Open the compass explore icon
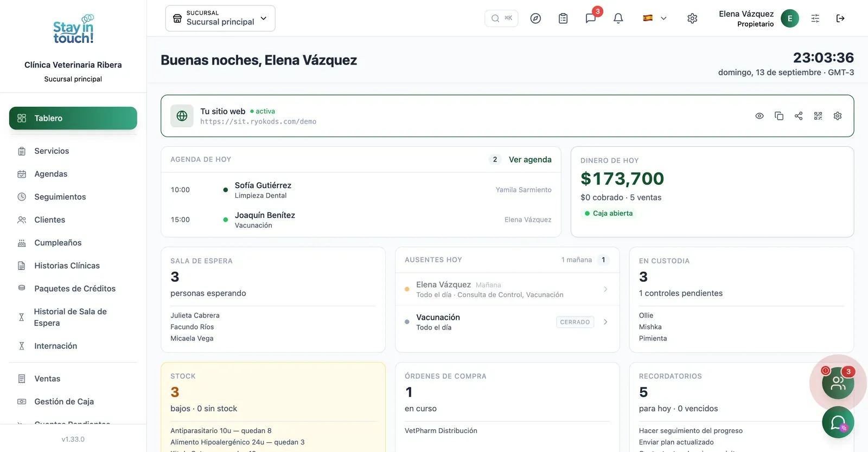Image resolution: width=868 pixels, height=452 pixels. coord(535,18)
